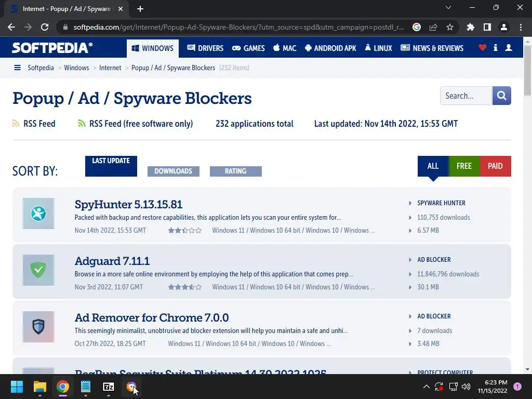Click Popup / Ad / Spyware Blockers breadcrumb
This screenshot has width=532, height=399.
point(173,68)
